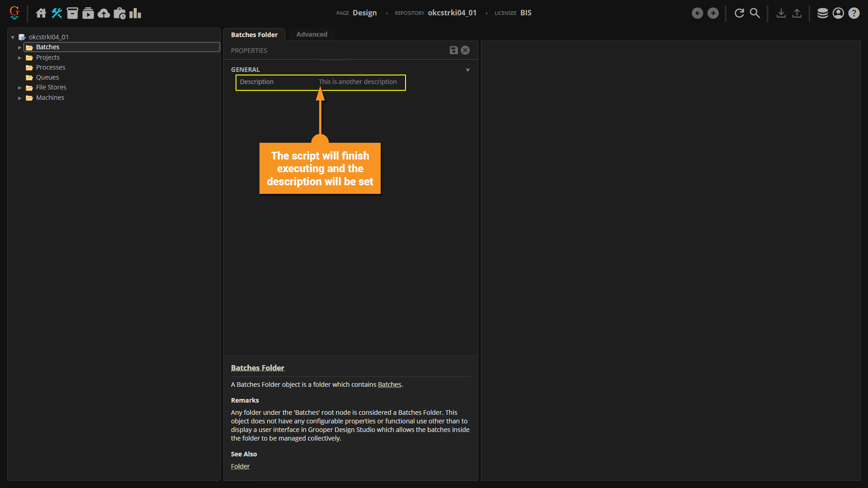Click the Description property value field
The height and width of the screenshot is (488, 868).
pos(358,82)
